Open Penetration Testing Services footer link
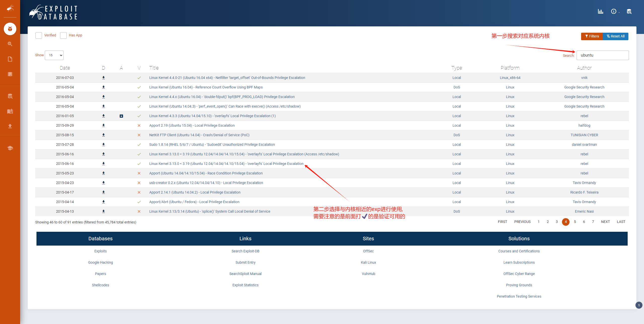 [519, 296]
